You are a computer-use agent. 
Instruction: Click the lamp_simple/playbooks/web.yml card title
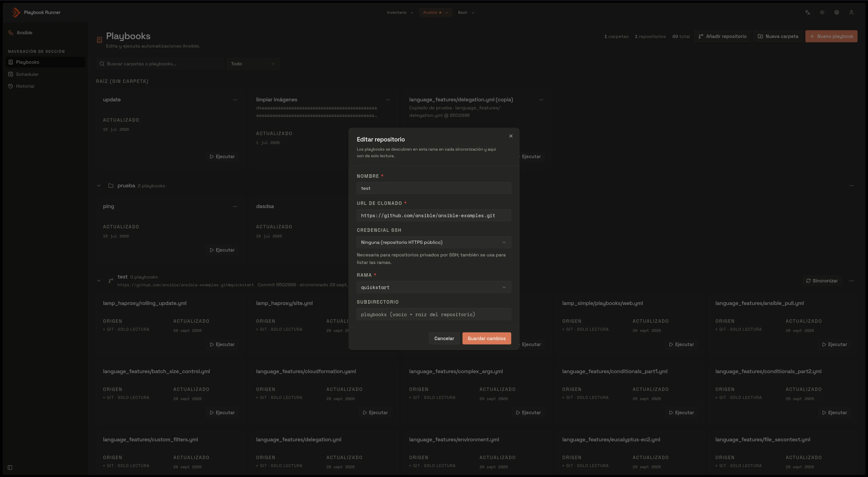tap(602, 303)
